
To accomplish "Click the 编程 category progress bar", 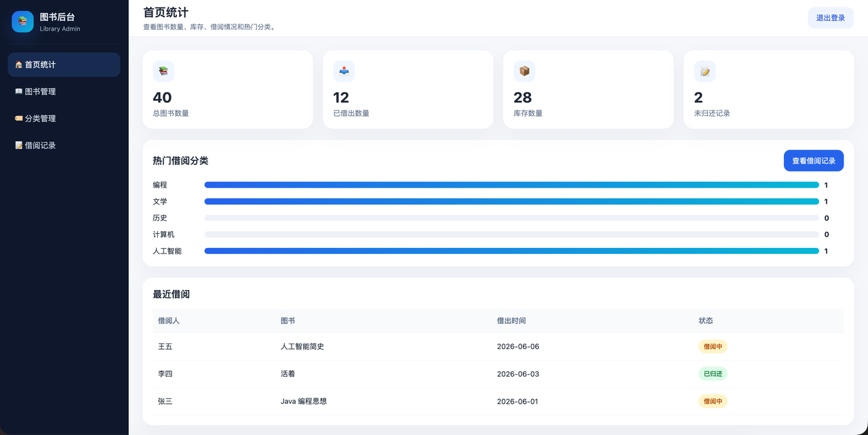I will coord(511,185).
